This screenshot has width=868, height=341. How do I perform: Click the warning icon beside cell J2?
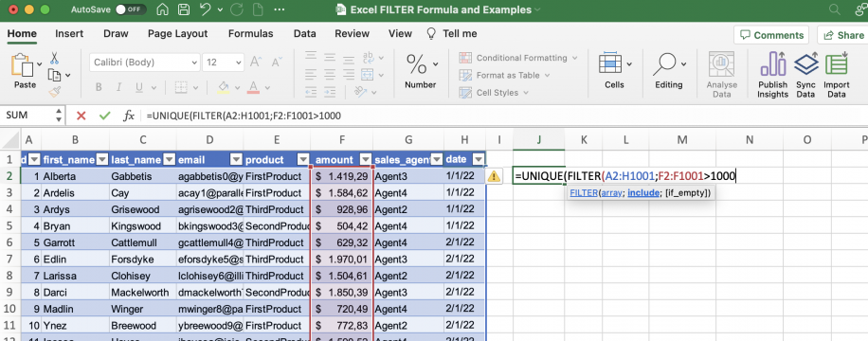[494, 176]
